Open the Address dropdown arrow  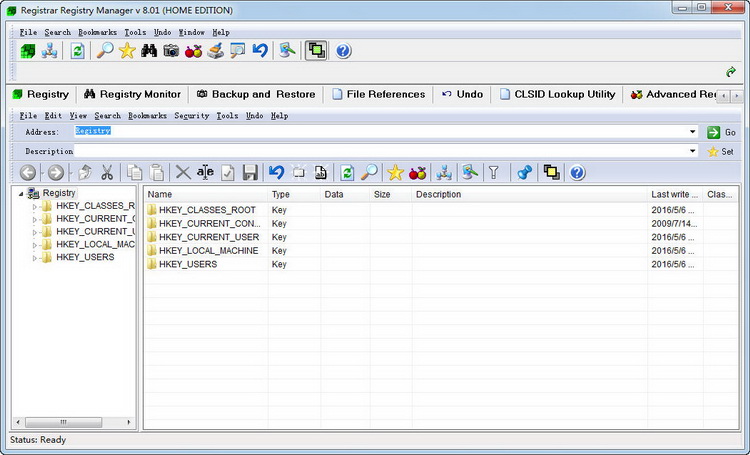pyautogui.click(x=693, y=132)
